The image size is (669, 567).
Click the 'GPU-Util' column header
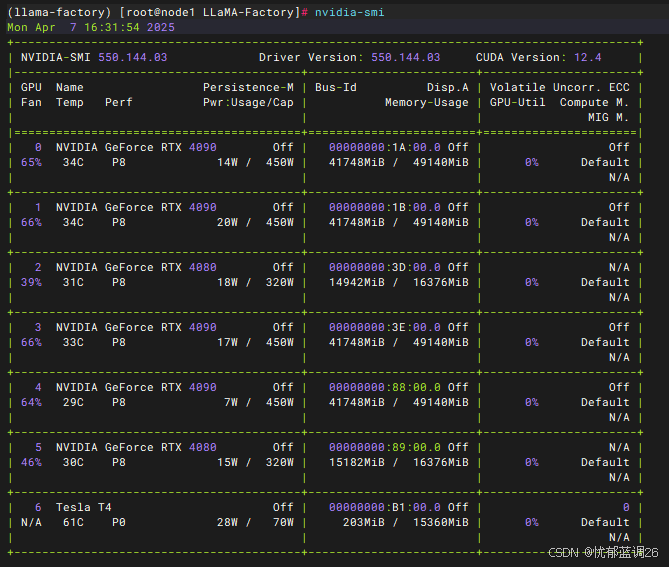click(518, 102)
